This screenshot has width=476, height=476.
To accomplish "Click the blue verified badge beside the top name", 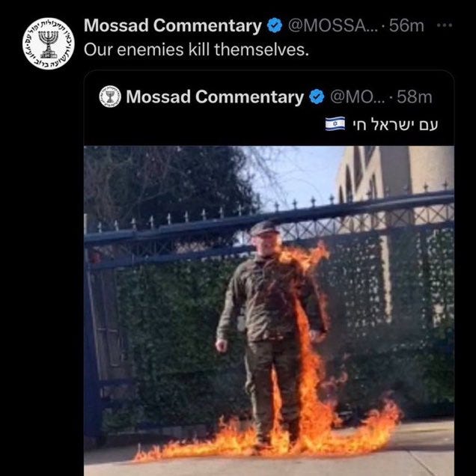I will coord(275,25).
